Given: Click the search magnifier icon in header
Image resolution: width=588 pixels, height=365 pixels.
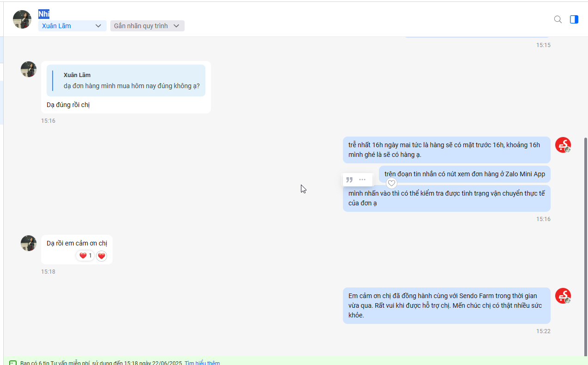Looking at the screenshot, I should pyautogui.click(x=558, y=19).
